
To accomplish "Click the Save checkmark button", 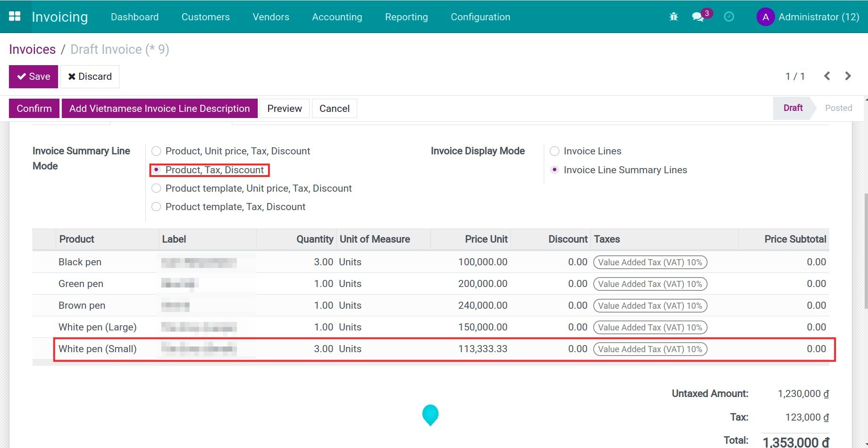I will (33, 76).
